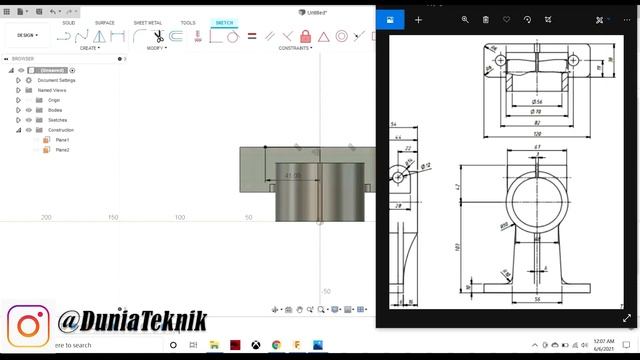The width and height of the screenshot is (640, 360).
Task: Expand the Named Views node
Action: pyautogui.click(x=18, y=90)
